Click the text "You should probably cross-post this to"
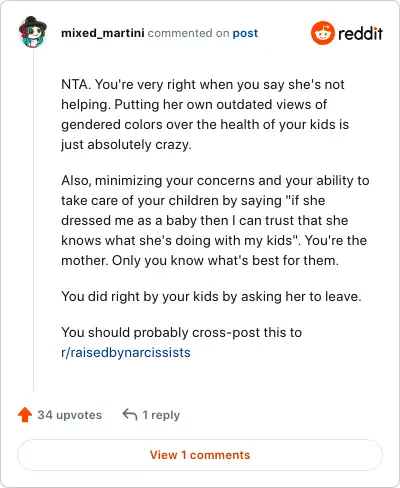The image size is (400, 488). 182,332
